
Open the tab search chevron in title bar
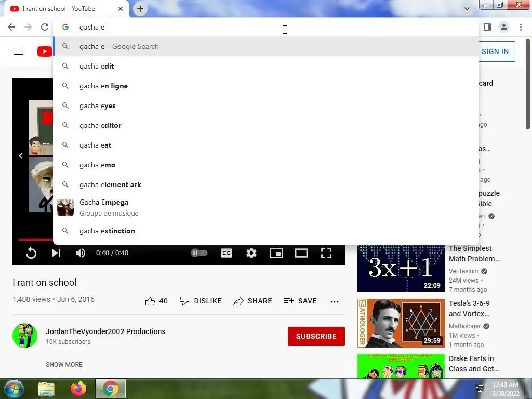coord(467,9)
